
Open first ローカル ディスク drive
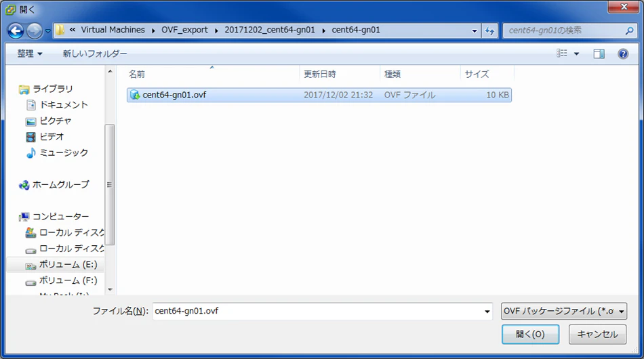point(71,232)
